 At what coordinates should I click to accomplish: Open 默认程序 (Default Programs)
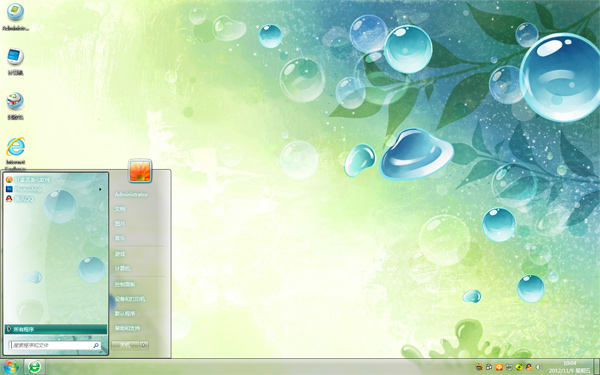pyautogui.click(x=125, y=313)
